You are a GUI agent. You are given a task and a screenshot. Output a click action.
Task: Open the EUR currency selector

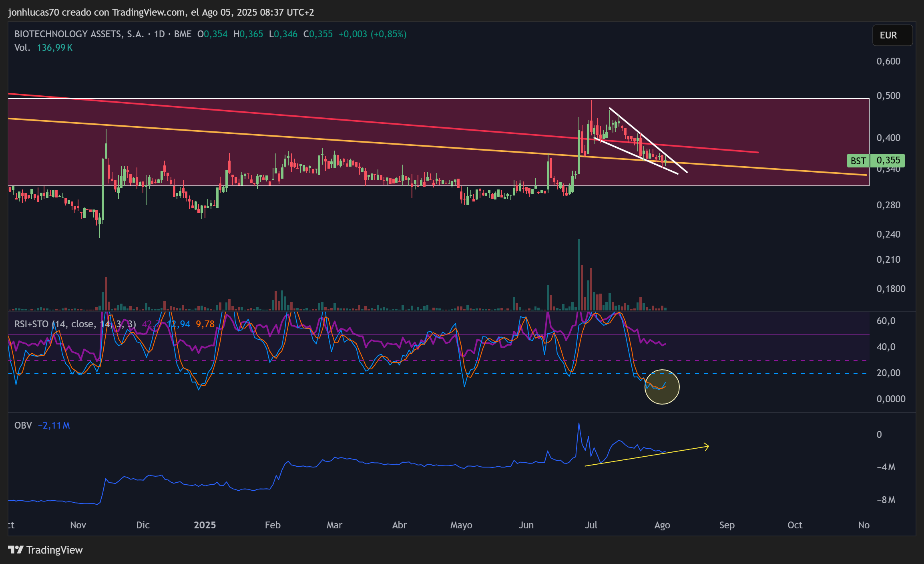tap(892, 35)
